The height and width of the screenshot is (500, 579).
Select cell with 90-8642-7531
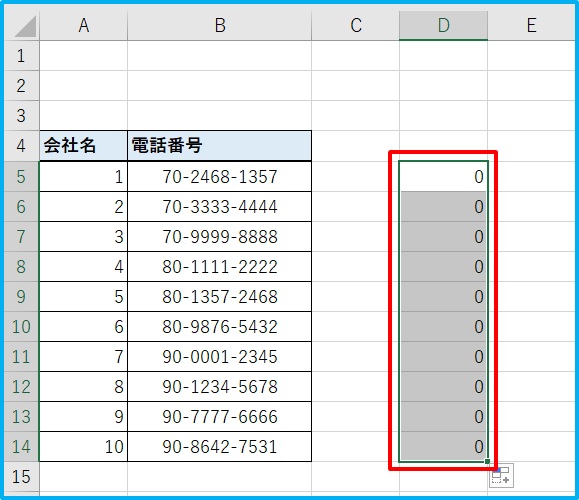[220, 446]
